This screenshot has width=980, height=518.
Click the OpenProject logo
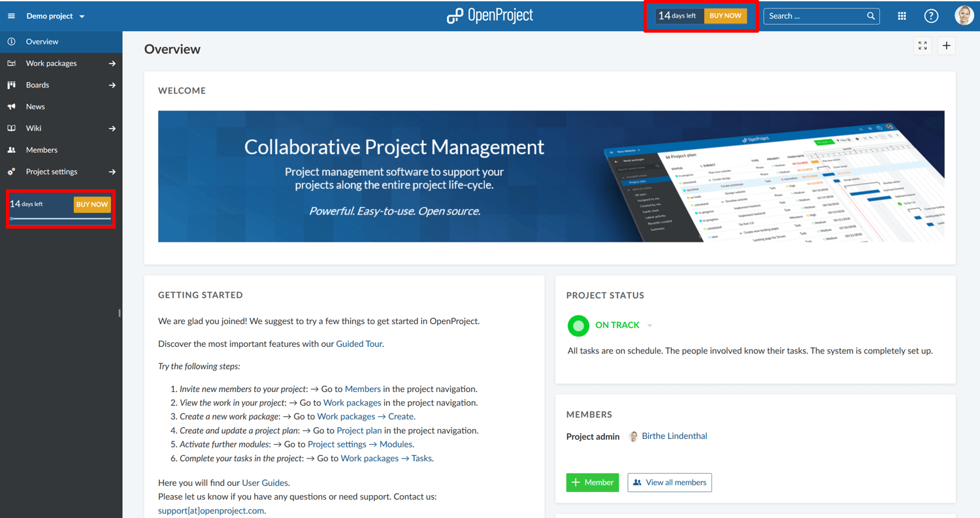pyautogui.click(x=490, y=16)
